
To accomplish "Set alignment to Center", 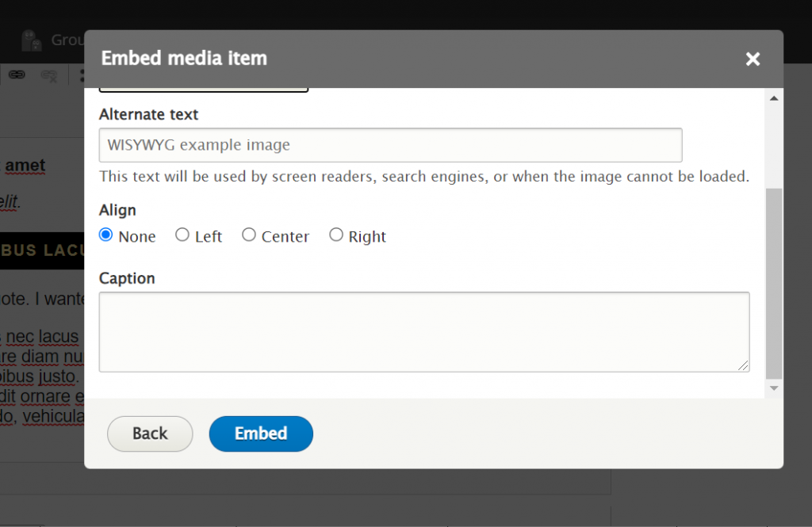I will click(x=249, y=235).
